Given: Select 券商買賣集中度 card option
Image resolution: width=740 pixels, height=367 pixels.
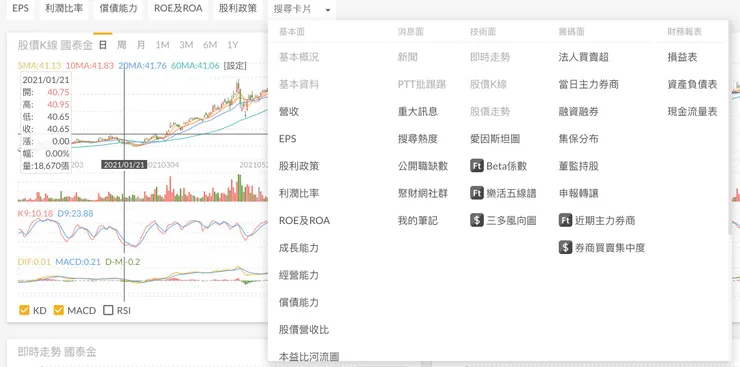Looking at the screenshot, I should (x=610, y=247).
